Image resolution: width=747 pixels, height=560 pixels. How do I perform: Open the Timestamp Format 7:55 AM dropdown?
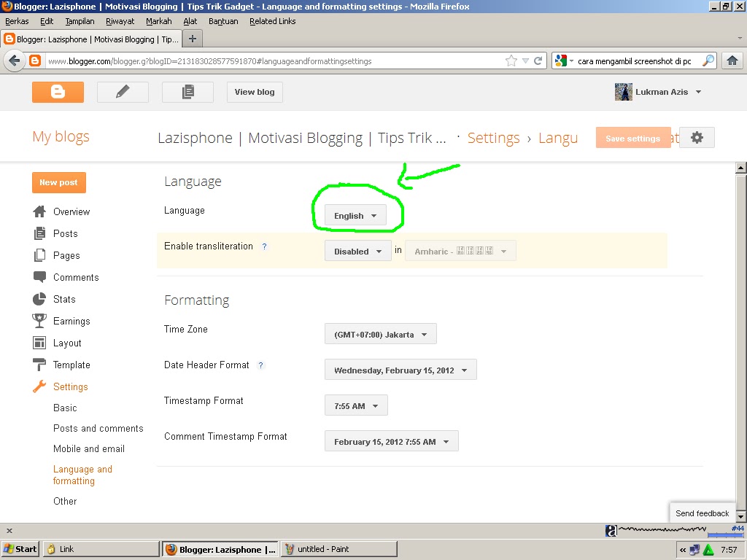click(x=356, y=405)
